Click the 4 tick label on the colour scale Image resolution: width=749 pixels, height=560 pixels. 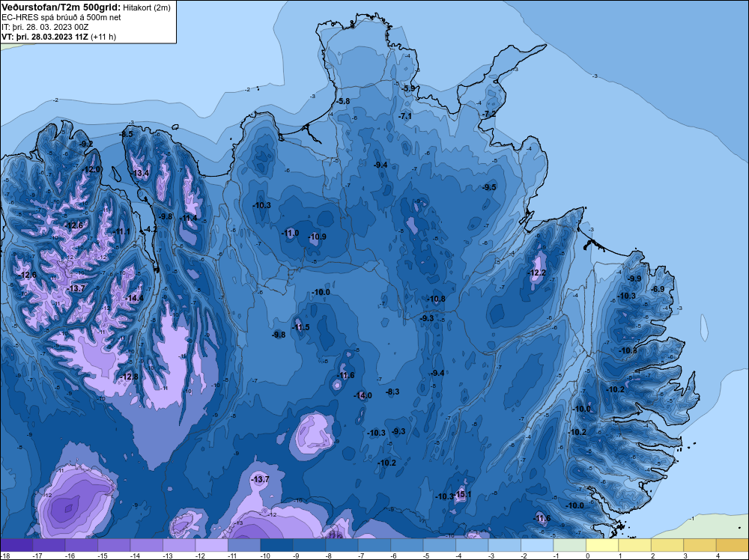718,556
